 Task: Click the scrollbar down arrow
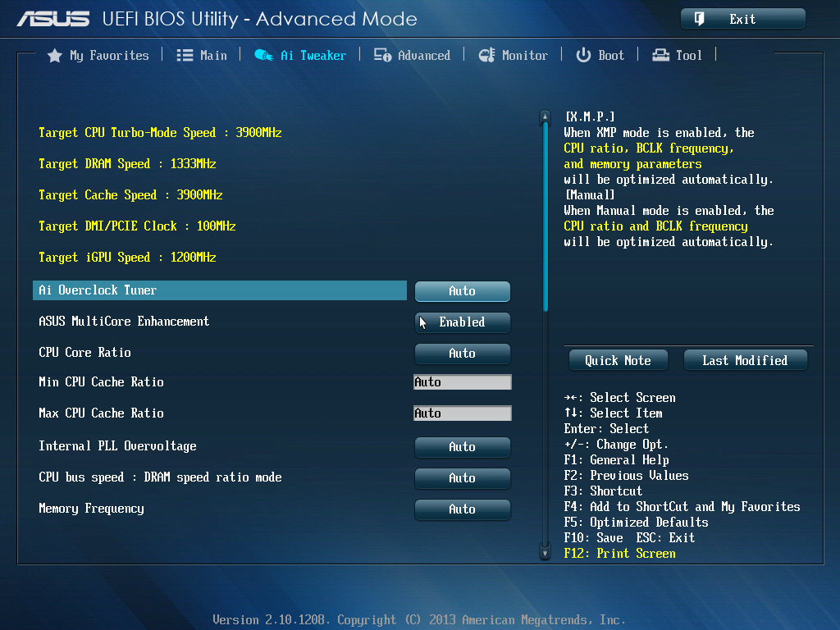pyautogui.click(x=545, y=553)
